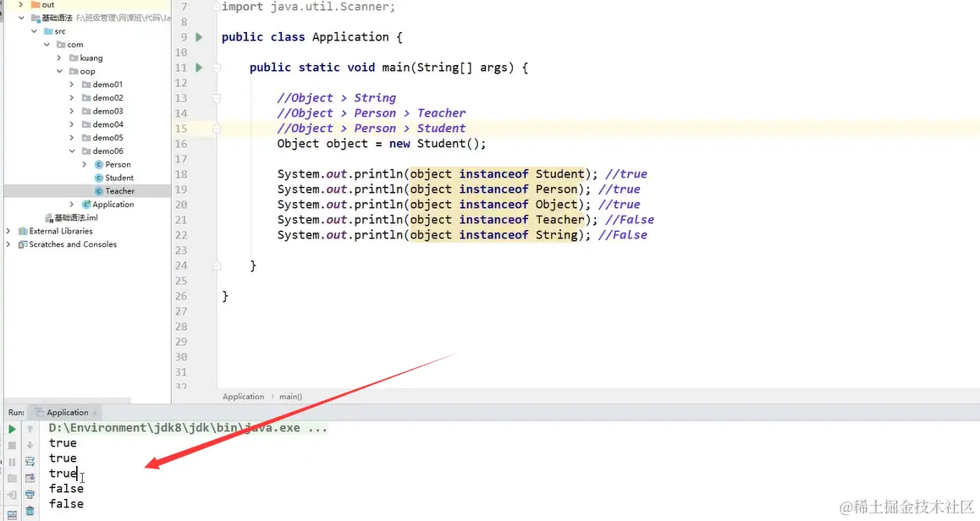Toggle soft-wrap icon in Run console
Viewport: 980px width, 521px height.
[x=30, y=463]
